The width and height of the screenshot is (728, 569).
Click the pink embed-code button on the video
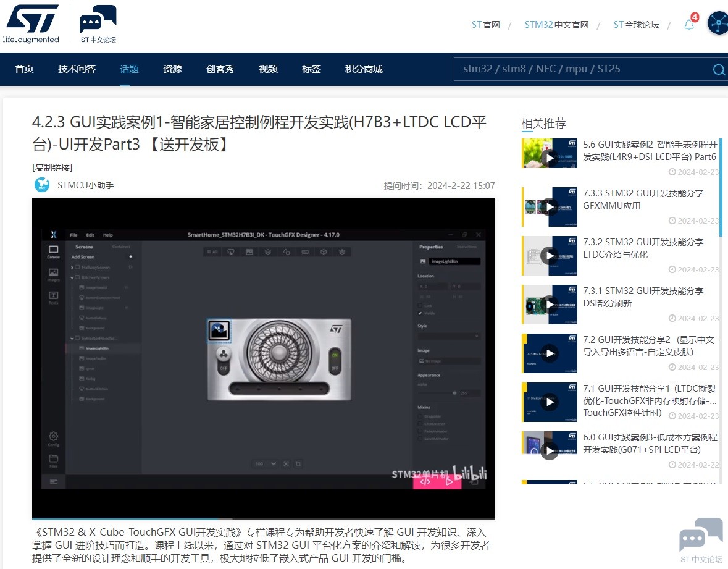click(x=425, y=482)
